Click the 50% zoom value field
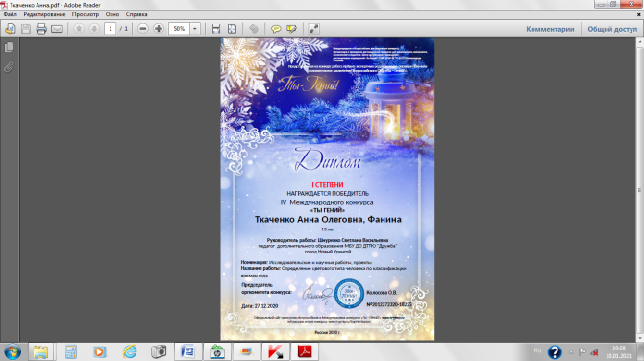 tap(180, 29)
